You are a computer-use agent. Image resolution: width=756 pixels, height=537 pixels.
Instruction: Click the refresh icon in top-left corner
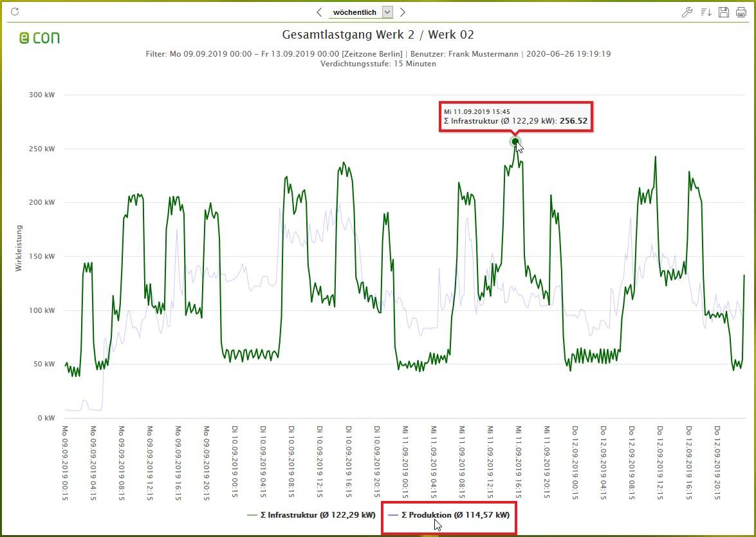click(x=15, y=12)
